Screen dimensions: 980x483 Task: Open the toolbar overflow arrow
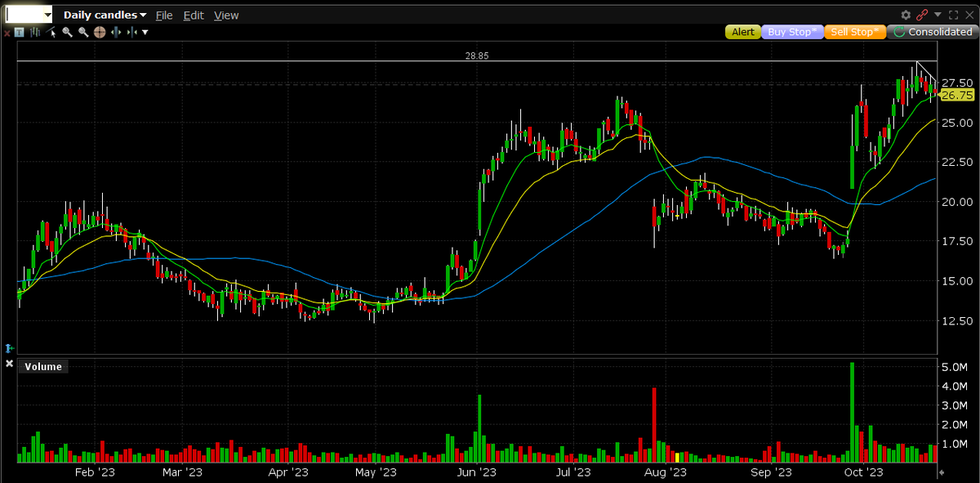[x=145, y=32]
